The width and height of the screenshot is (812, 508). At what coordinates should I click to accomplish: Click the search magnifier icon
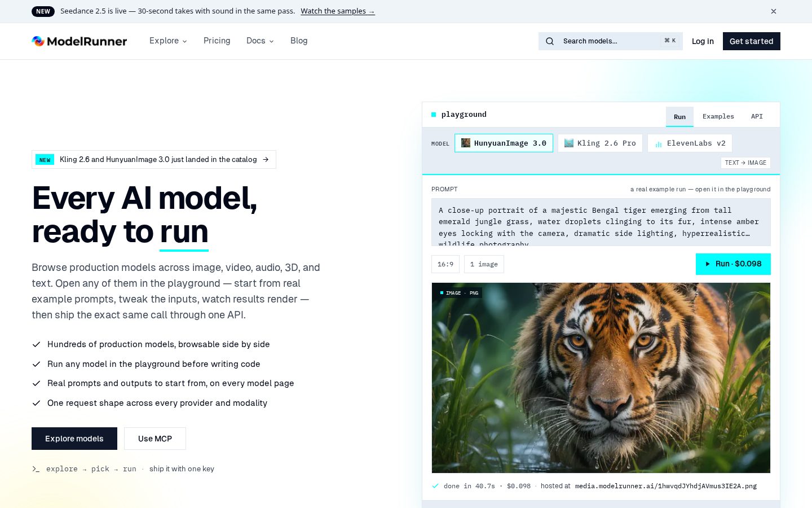click(x=550, y=41)
